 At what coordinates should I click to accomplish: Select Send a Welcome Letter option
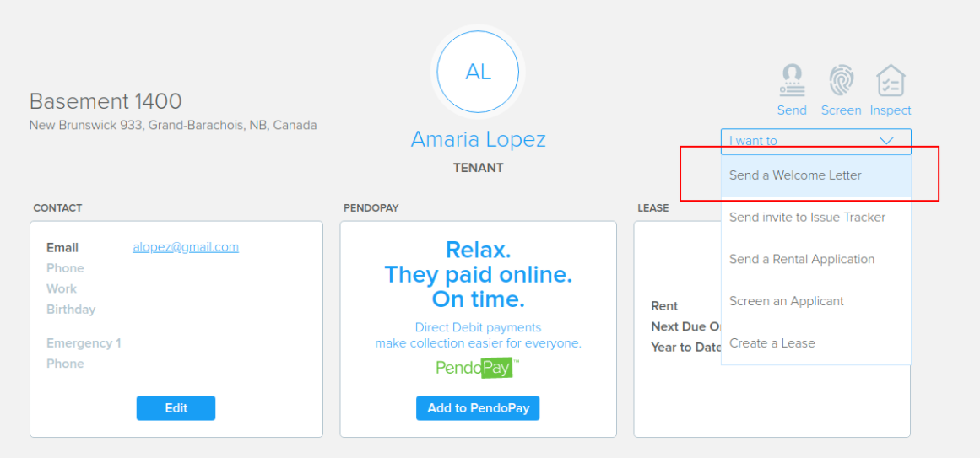[815, 175]
